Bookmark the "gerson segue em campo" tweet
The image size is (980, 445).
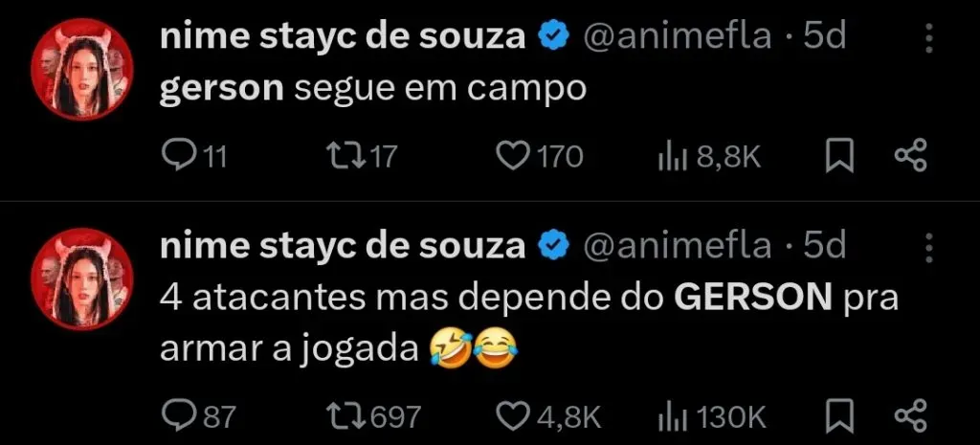(x=839, y=156)
